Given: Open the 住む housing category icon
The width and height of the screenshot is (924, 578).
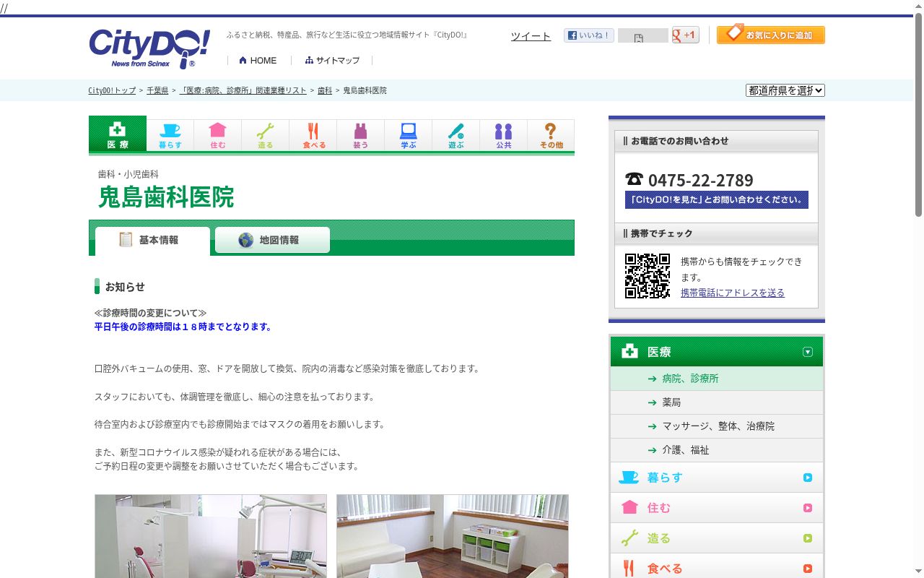Looking at the screenshot, I should click(x=218, y=135).
